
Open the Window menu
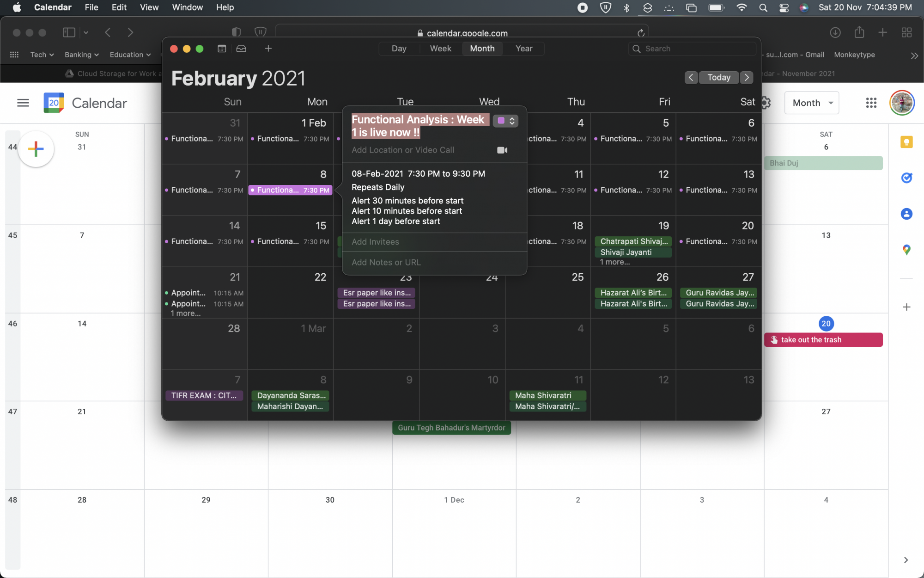pyautogui.click(x=187, y=7)
